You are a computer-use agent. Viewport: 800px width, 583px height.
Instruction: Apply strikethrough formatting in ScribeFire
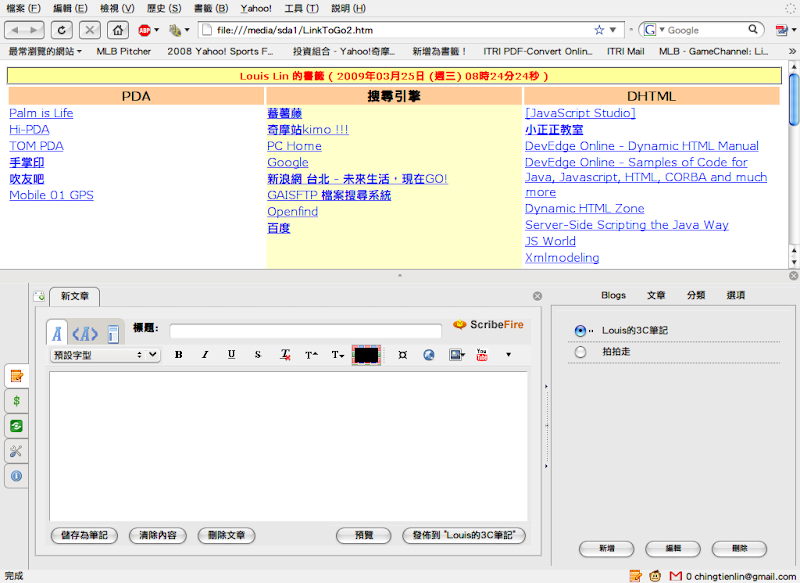(258, 354)
